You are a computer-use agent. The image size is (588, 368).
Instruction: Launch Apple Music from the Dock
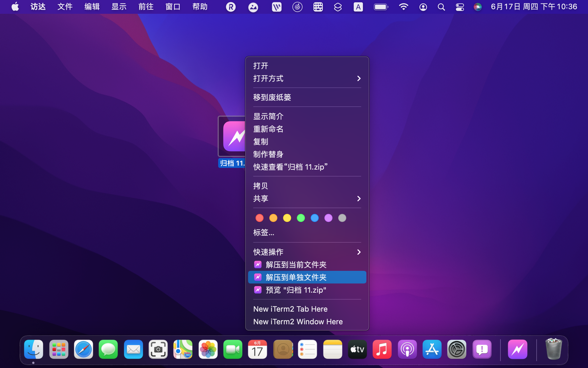[x=382, y=349]
